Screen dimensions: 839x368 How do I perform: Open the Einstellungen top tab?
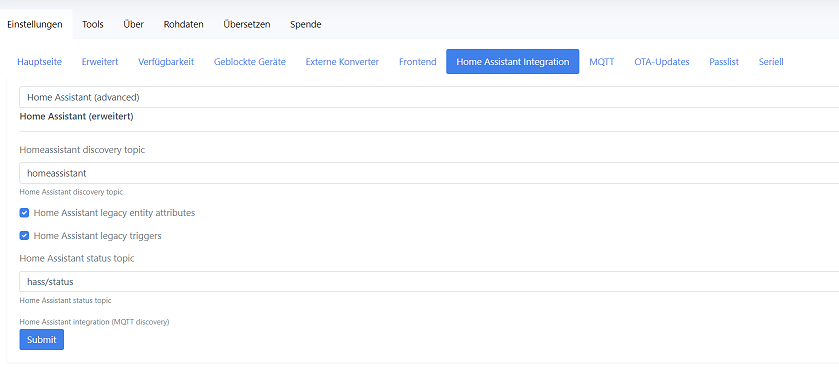tap(35, 24)
